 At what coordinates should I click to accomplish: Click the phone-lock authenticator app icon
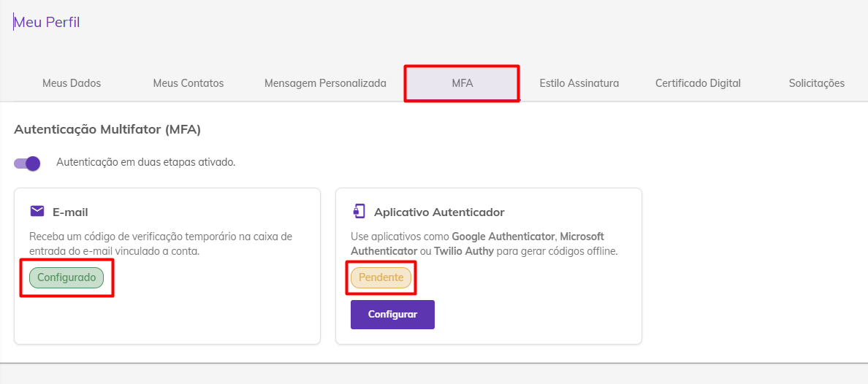[x=359, y=212]
